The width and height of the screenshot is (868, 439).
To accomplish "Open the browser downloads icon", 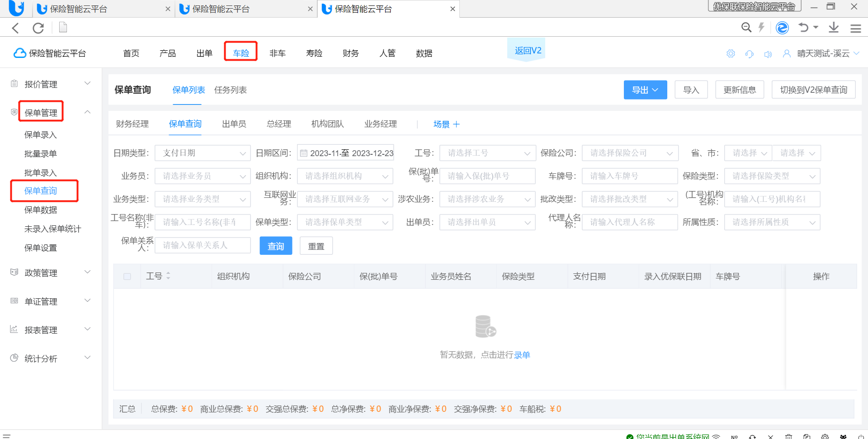I will click(834, 28).
